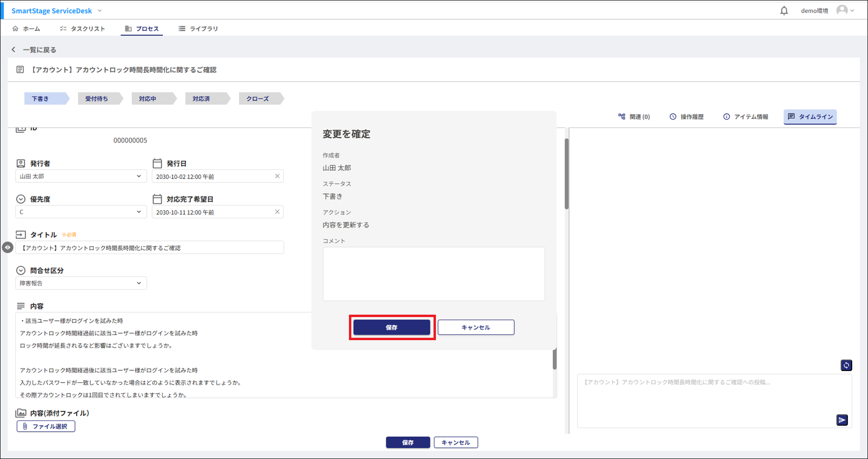The image size is (868, 459).
Task: Collapse the form panel with the side arrow
Action: [8, 247]
